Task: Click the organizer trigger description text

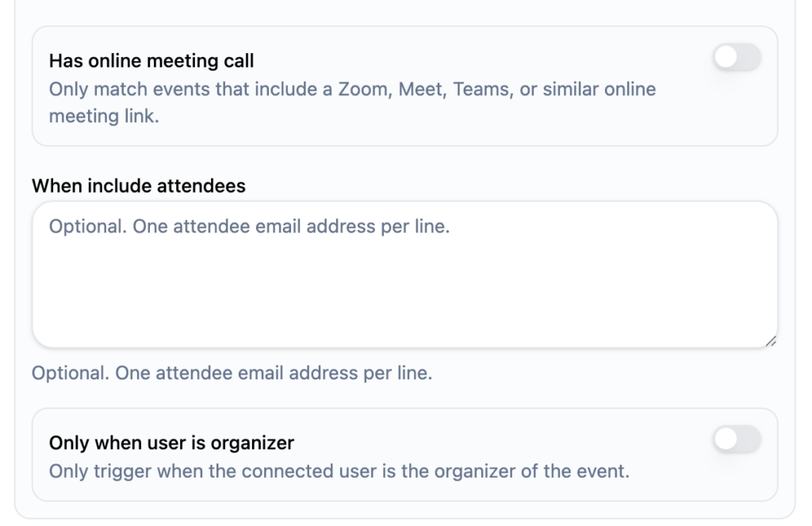Action: point(339,471)
